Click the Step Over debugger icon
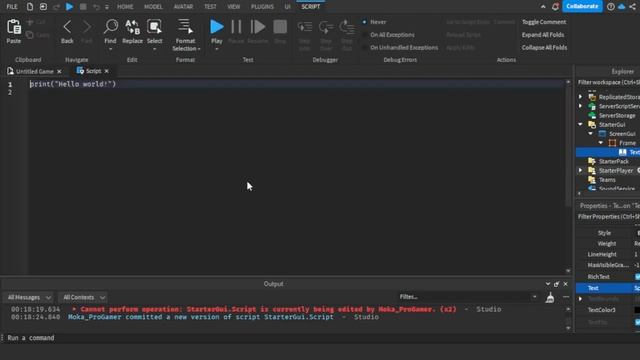The height and width of the screenshot is (360, 640). click(326, 27)
